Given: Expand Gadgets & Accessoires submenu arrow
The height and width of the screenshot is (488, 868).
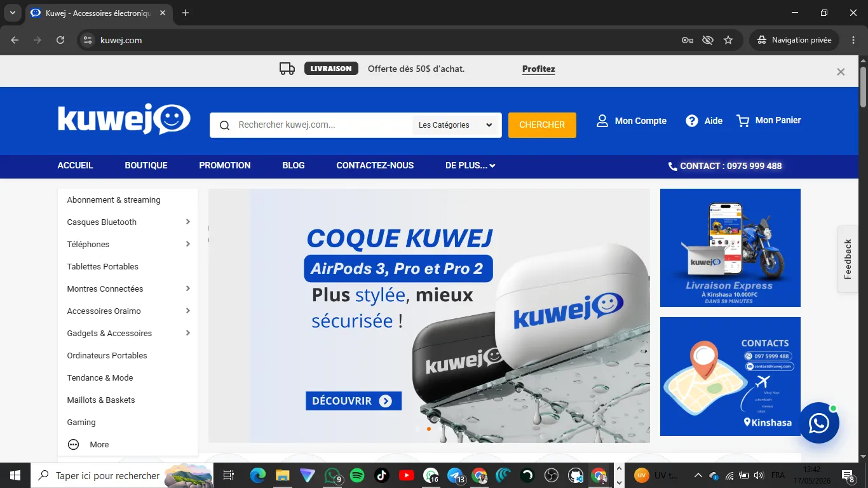Looking at the screenshot, I should coord(188,333).
